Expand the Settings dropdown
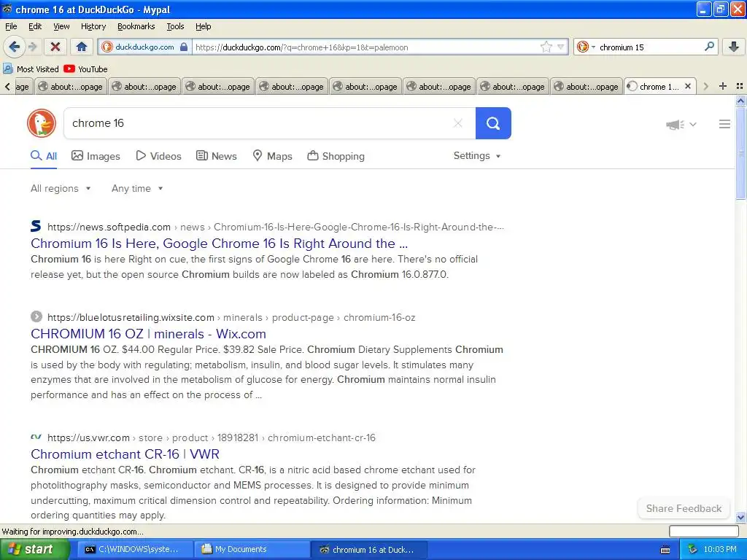Viewport: 747px width, 560px height. point(477,156)
